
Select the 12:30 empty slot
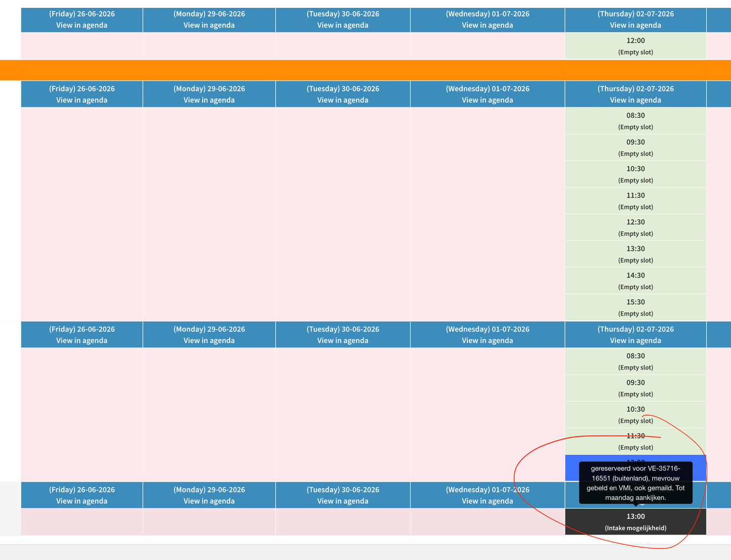click(635, 228)
